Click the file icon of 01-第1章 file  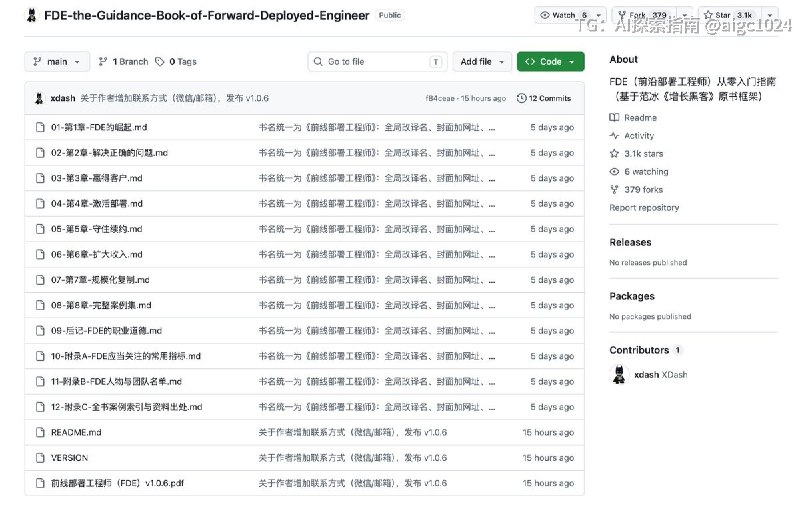pos(40,127)
